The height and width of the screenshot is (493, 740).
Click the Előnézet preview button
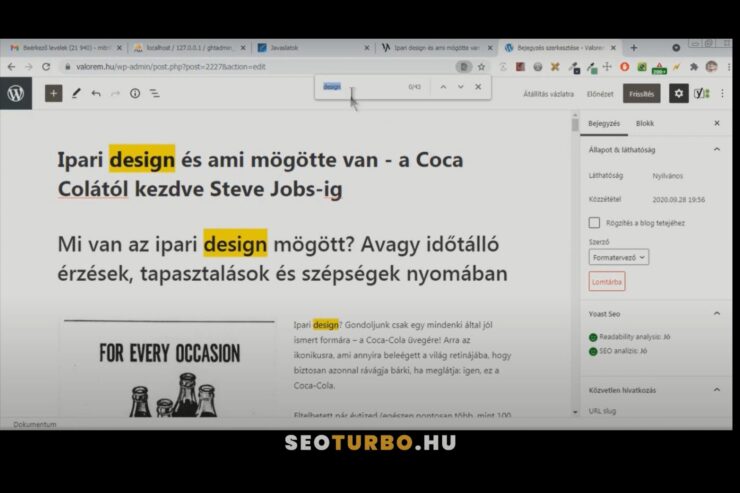tap(600, 94)
